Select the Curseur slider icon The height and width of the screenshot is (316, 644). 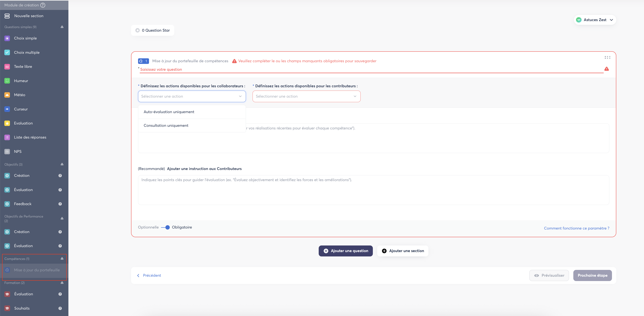pos(7,109)
